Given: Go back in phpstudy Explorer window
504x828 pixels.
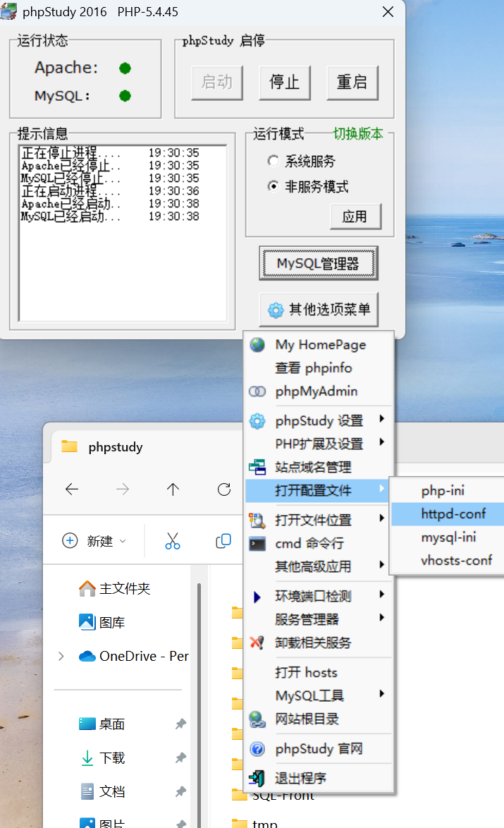Looking at the screenshot, I should [x=72, y=489].
